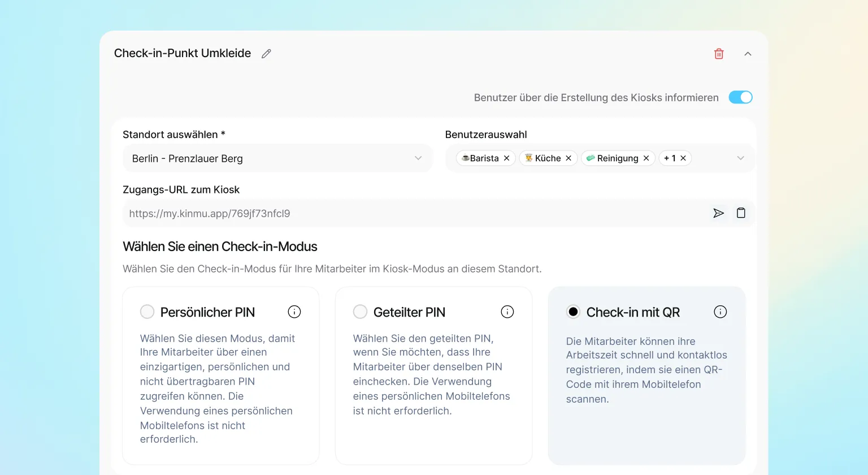Expand the Benutzerauswahl dropdown arrow

(x=741, y=158)
